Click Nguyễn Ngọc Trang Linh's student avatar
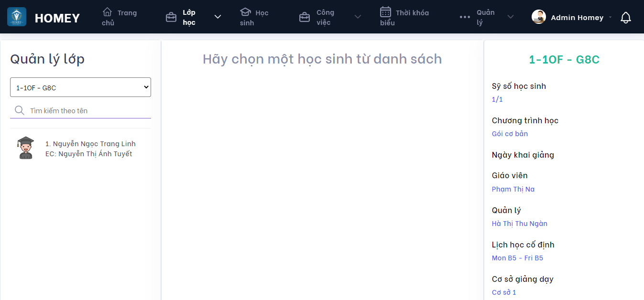 pyautogui.click(x=25, y=148)
